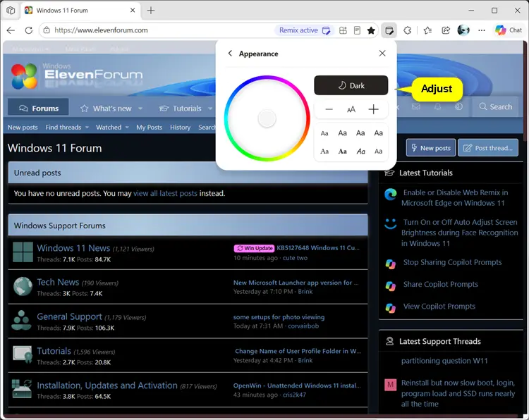Select first font style in bottom row
Screen dimensions: 529x420
(x=324, y=152)
